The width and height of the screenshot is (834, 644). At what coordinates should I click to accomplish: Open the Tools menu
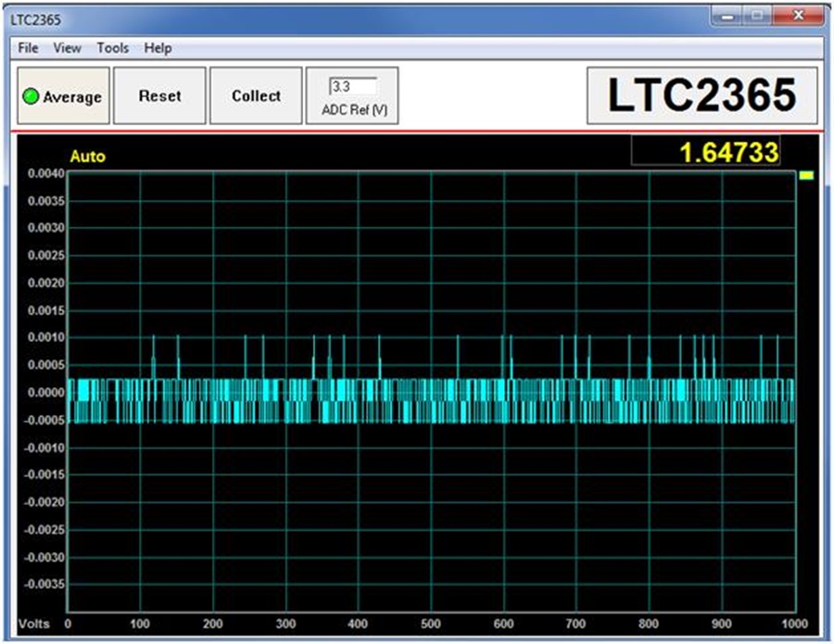pos(113,48)
